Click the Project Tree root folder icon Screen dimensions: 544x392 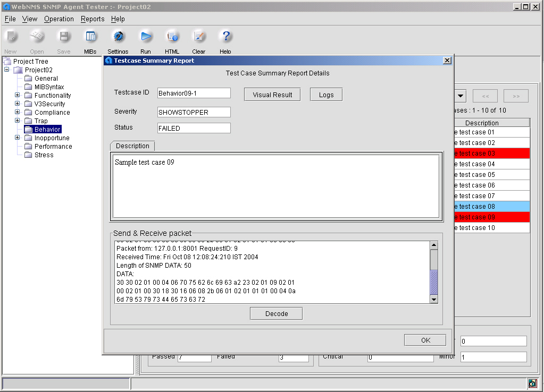tap(7, 61)
